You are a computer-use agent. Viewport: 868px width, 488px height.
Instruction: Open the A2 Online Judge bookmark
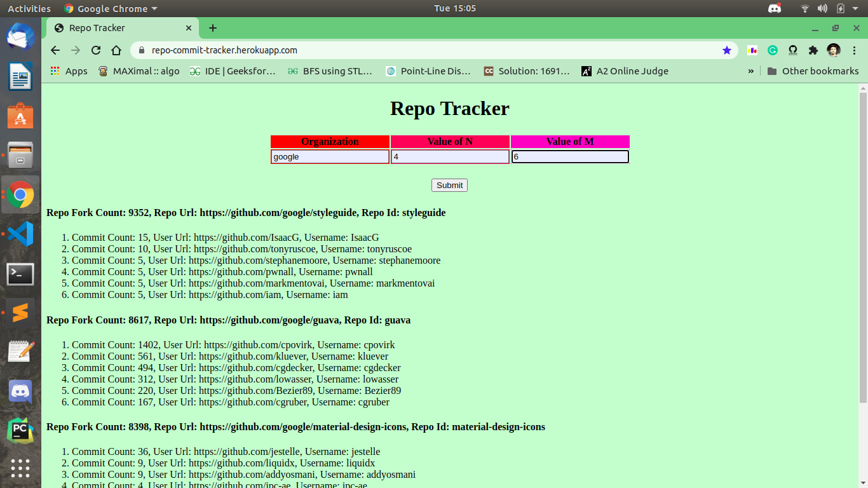[625, 71]
